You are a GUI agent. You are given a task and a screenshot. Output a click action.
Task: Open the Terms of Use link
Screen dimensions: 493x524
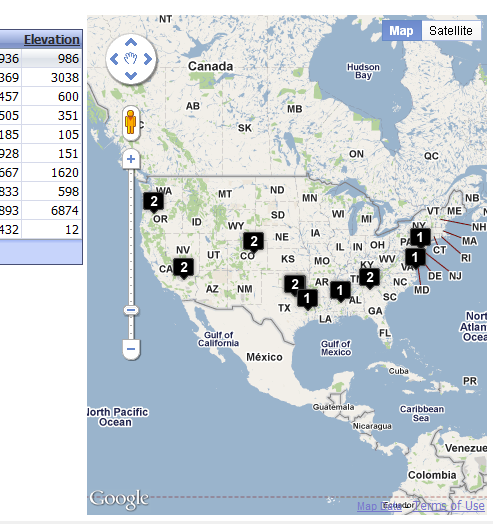[x=449, y=506]
